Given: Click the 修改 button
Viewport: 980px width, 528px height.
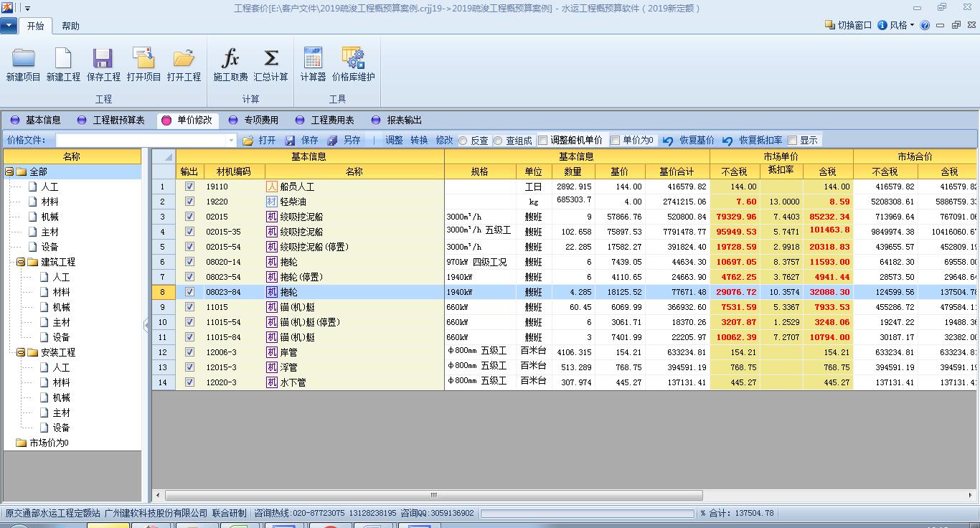Looking at the screenshot, I should 444,141.
